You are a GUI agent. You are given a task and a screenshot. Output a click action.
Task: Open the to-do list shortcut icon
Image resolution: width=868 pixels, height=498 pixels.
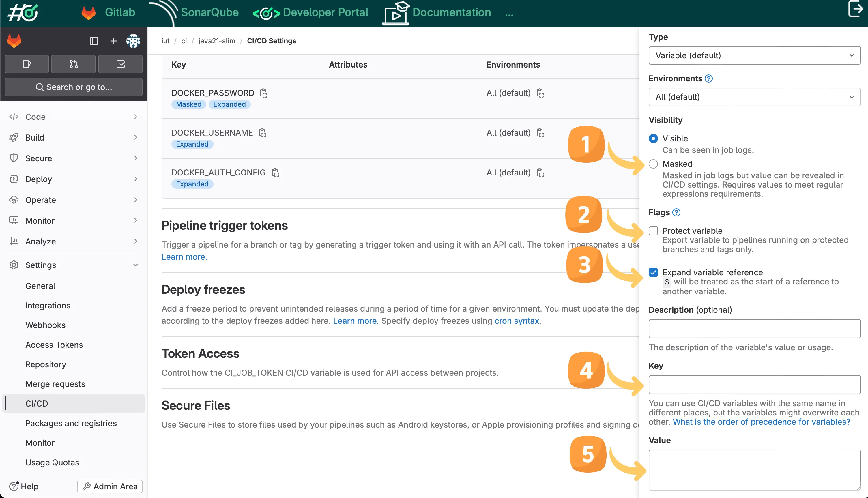tap(120, 64)
